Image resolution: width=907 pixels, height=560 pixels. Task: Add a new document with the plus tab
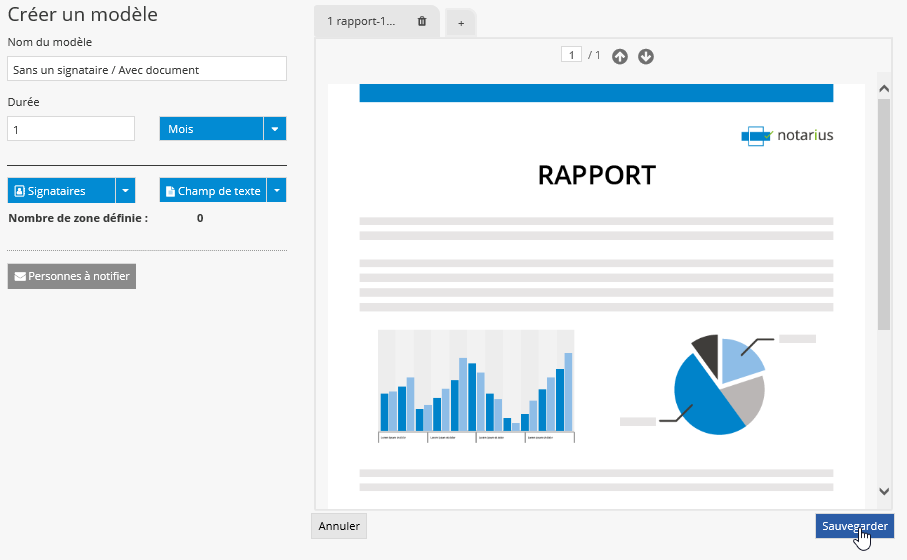point(461,23)
